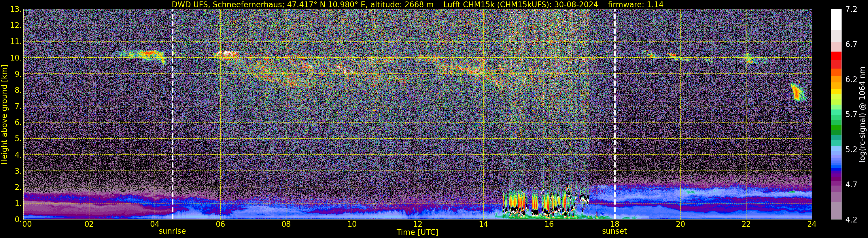Viewport: 868px width, 238px height.
Task: Click the '20' tick on the time axis
Action: click(680, 224)
